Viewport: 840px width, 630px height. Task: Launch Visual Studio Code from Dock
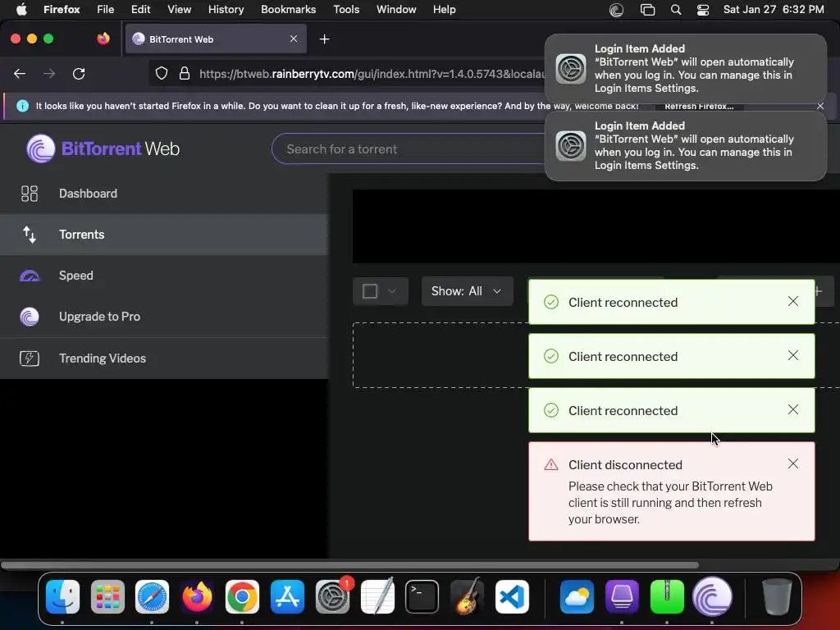[512, 597]
